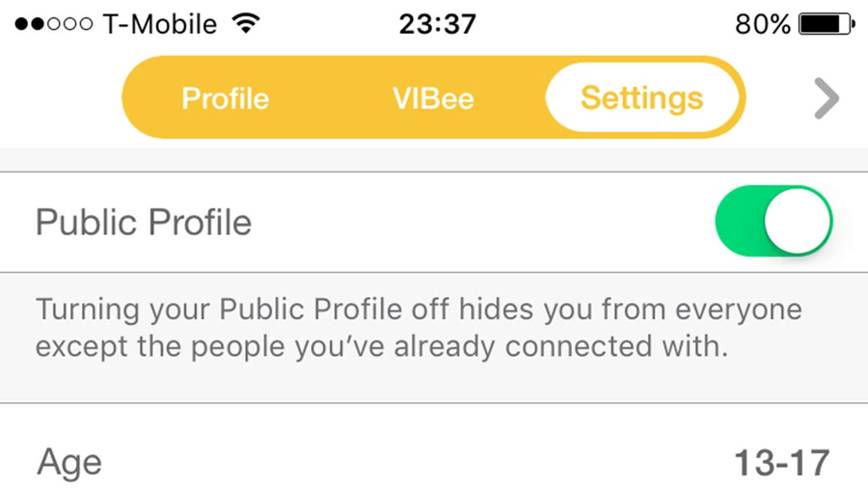The height and width of the screenshot is (488, 868).
Task: Tap the white knob of the Public Profile switch
Action: pos(797,221)
